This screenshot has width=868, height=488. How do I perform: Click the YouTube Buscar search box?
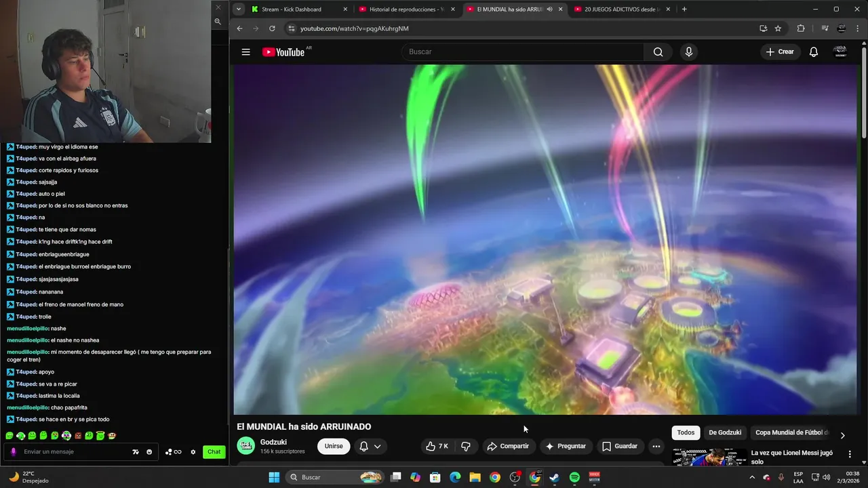click(x=523, y=52)
